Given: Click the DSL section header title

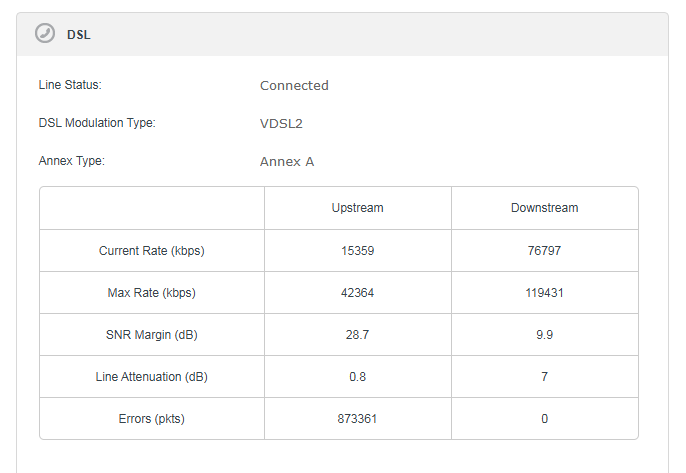Looking at the screenshot, I should 79,35.
